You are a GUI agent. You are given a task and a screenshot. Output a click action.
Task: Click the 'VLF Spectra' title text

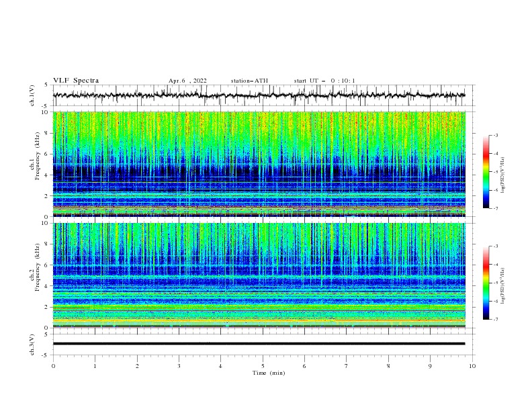[x=76, y=81]
